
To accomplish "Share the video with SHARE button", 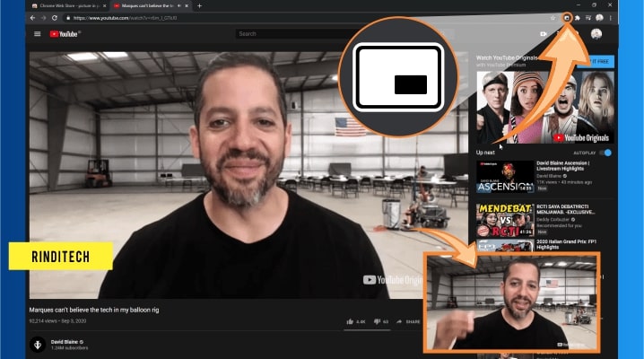I will 408,321.
